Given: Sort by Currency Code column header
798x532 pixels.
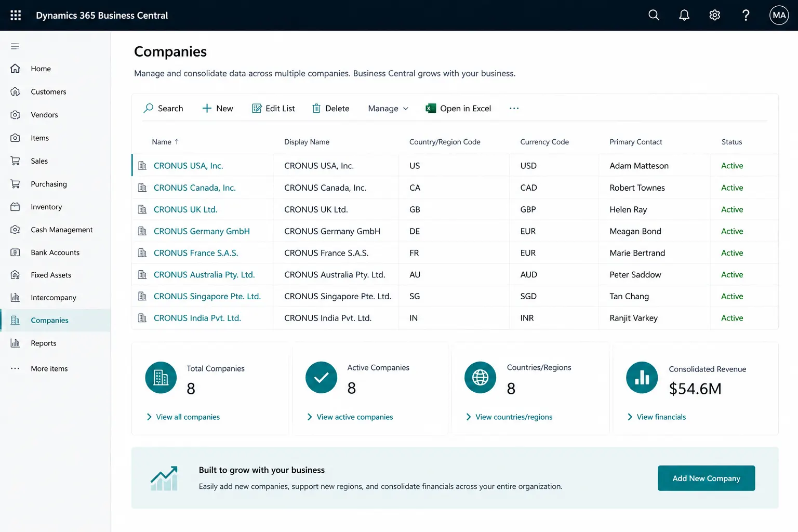Looking at the screenshot, I should [x=544, y=142].
